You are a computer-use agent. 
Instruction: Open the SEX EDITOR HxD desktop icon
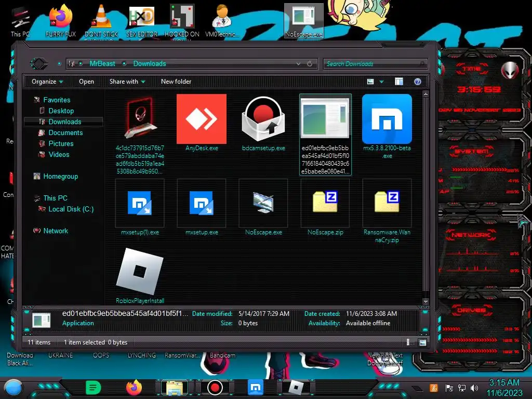[x=142, y=21]
